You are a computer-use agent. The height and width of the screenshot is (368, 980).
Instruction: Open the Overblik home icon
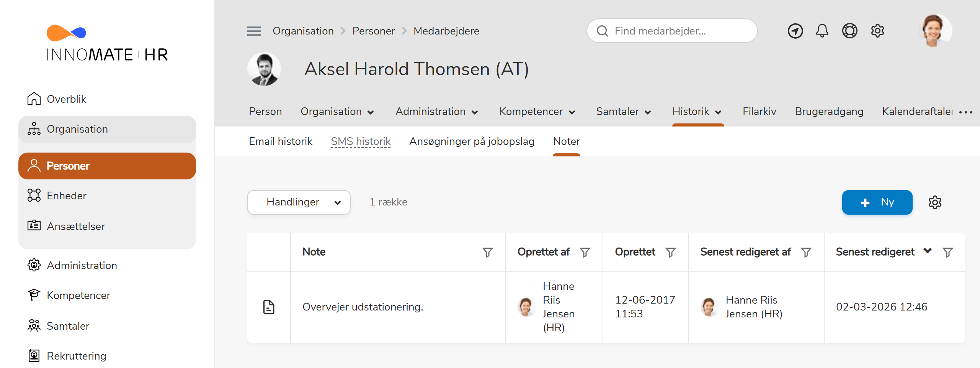click(34, 99)
